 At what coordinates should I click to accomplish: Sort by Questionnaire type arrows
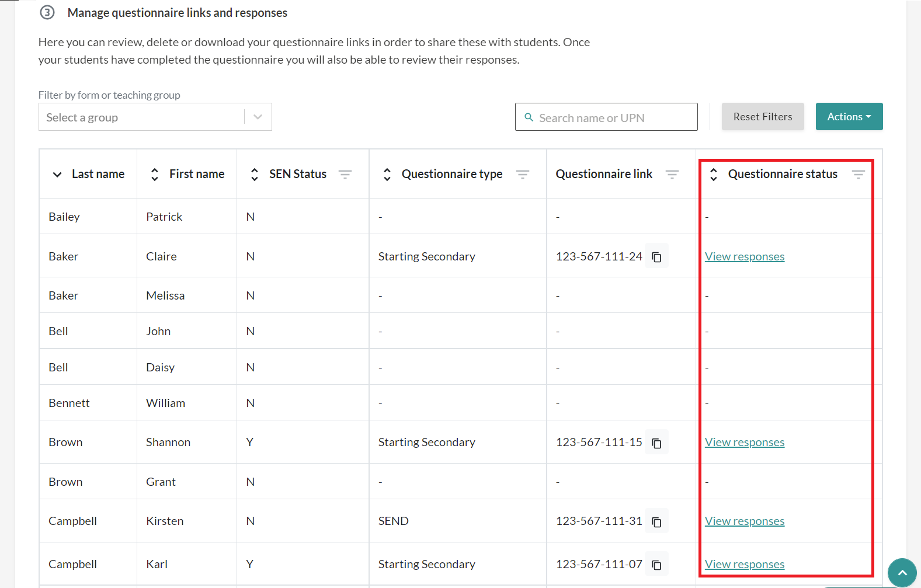[x=387, y=175]
